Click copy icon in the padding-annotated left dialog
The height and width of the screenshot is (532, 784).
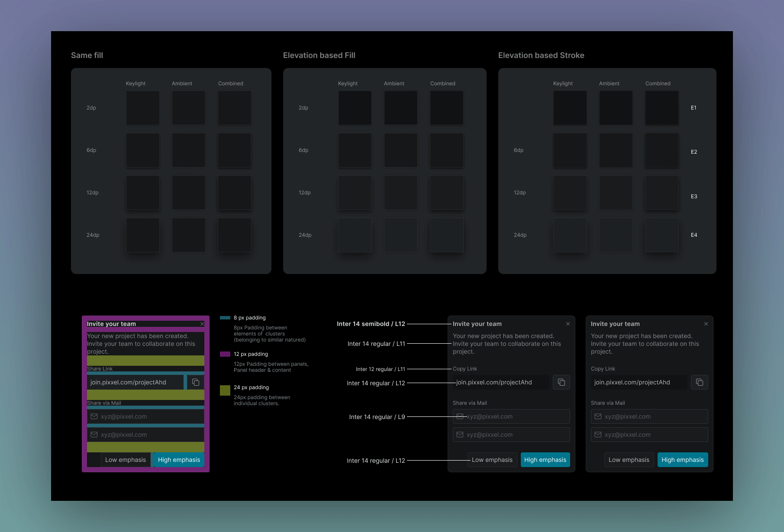point(196,382)
